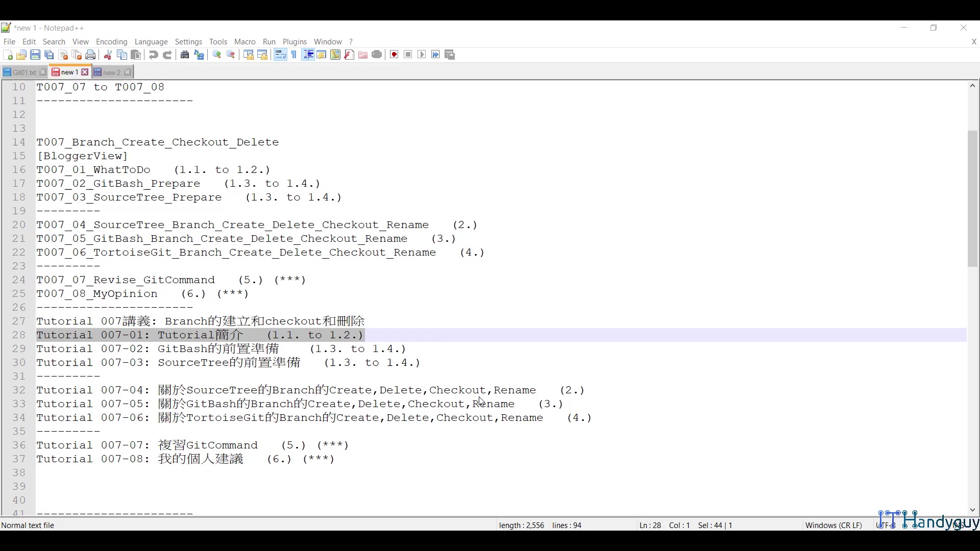The image size is (980, 551).
Task: Click the Start Recording macro icon
Action: pyautogui.click(x=394, y=55)
